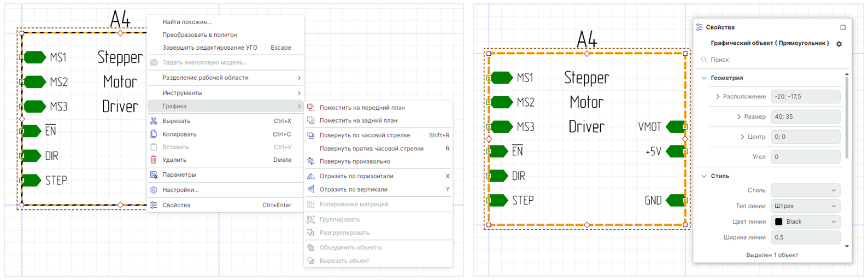Screen dimensions: 868x280
Task: Collapse the Геометрия section
Action: 704,78
